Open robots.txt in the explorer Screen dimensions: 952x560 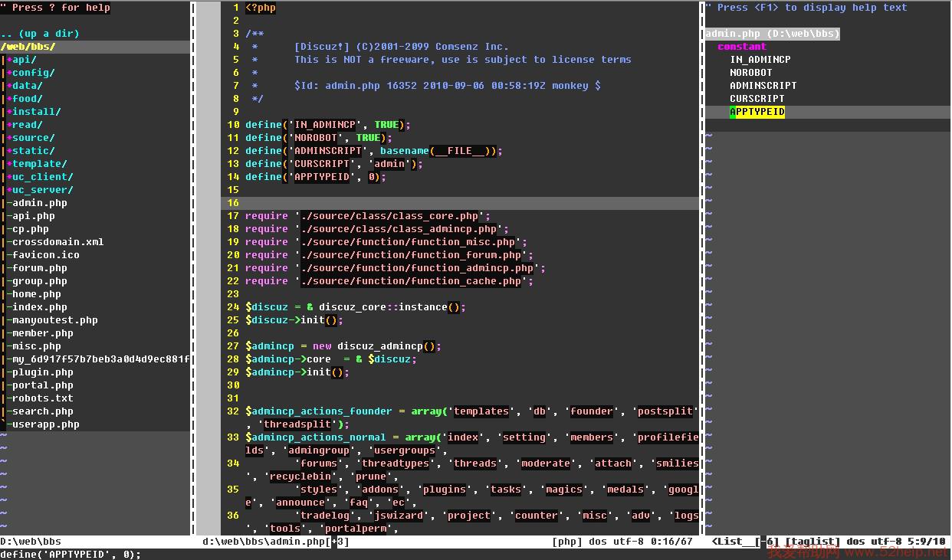pyautogui.click(x=42, y=398)
